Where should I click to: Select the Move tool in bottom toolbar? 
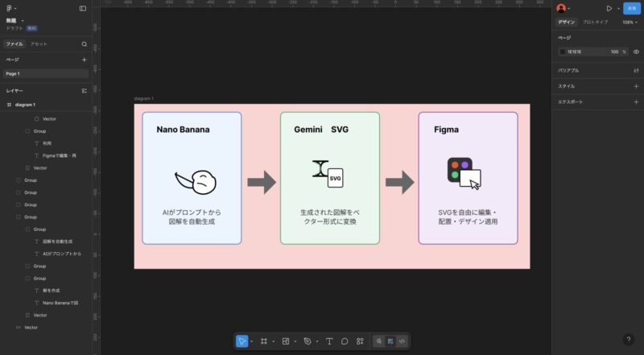pyautogui.click(x=242, y=341)
